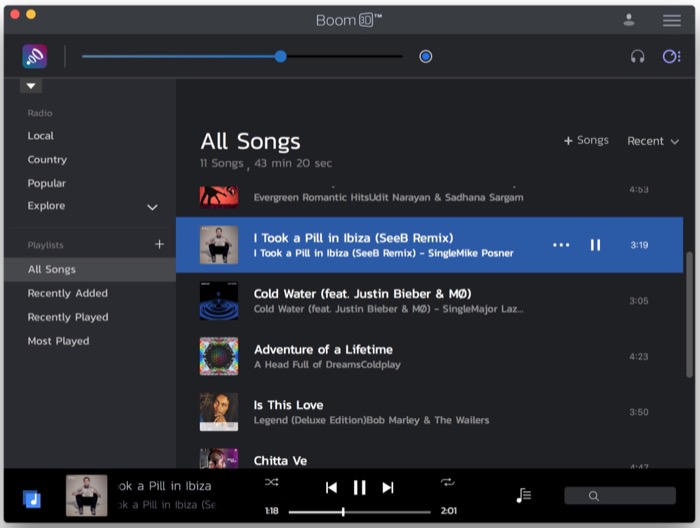The image size is (700, 528).
Task: Collapse the sidebar using the top arrow
Action: point(30,87)
